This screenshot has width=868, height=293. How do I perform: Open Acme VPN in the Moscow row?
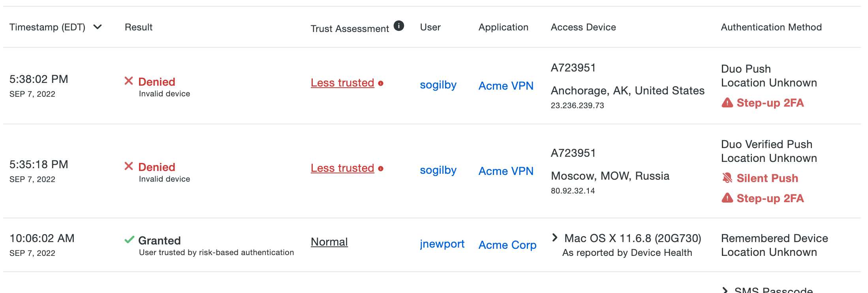click(x=506, y=171)
